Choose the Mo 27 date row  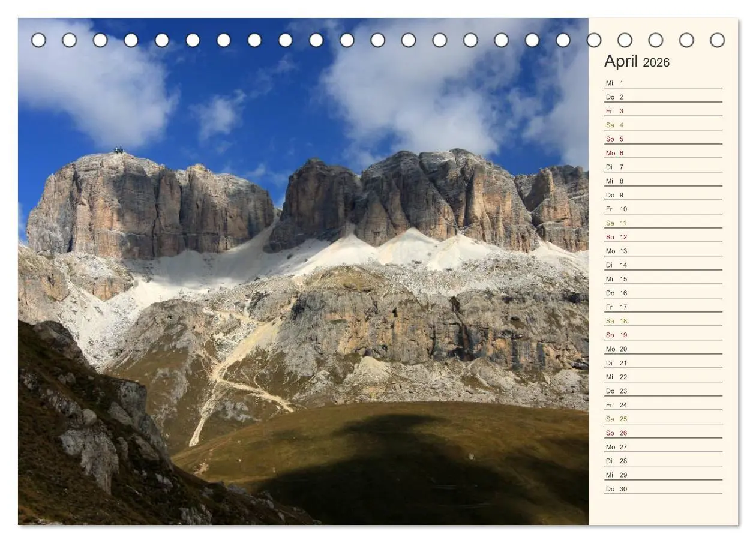[663, 447]
